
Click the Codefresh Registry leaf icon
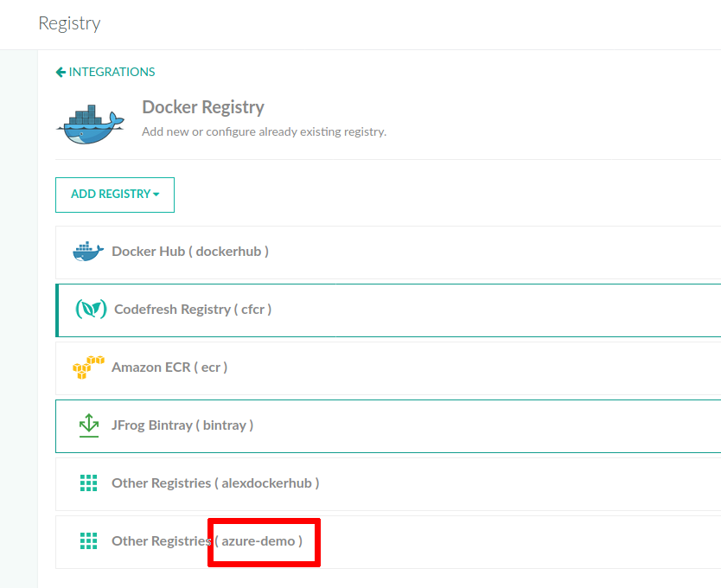click(90, 310)
